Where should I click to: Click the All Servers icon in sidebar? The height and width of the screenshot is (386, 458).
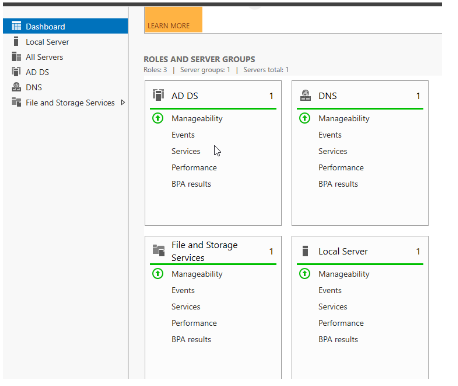tap(16, 57)
